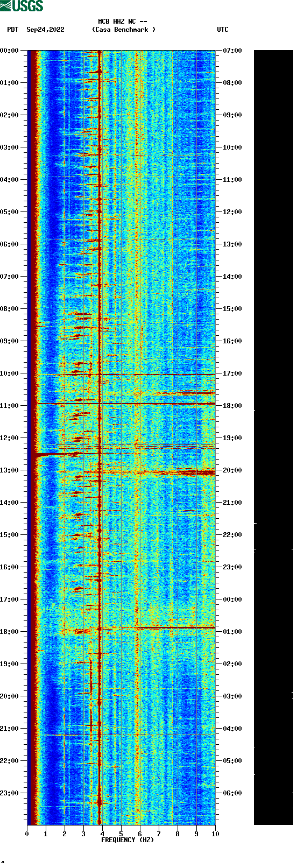Image resolution: width=297 pixels, height=868 pixels.
Task: Click the 7 tick on frequency axis
Action: tap(159, 834)
